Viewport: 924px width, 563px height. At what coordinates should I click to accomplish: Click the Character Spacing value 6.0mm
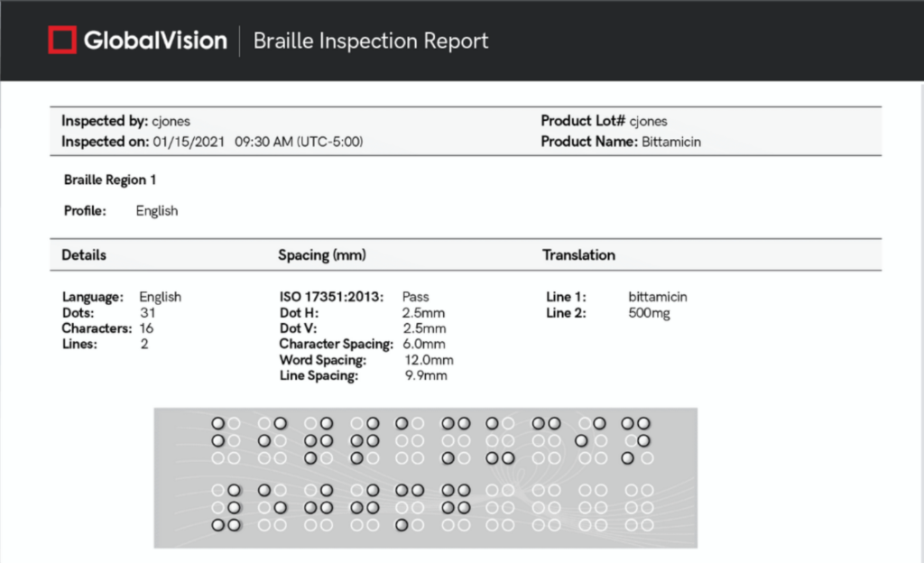click(x=423, y=344)
